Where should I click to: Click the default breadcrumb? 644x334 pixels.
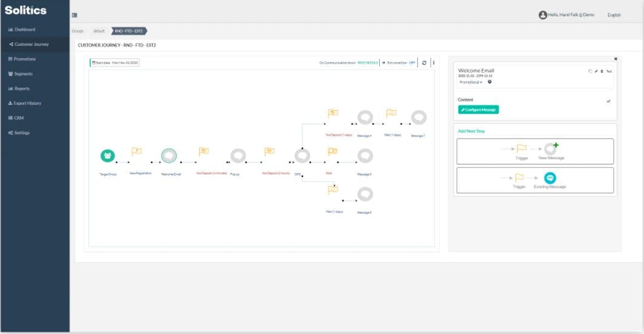(99, 31)
